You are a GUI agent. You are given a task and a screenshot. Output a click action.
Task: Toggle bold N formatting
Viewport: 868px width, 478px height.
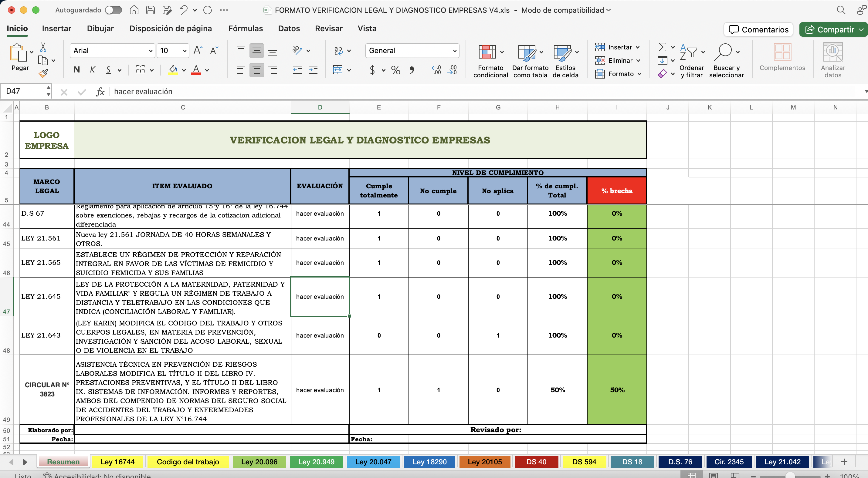coord(77,70)
